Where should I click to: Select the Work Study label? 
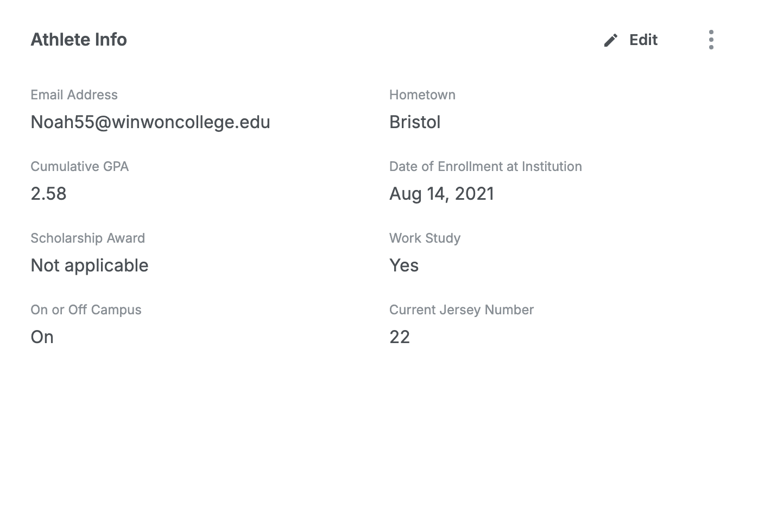[425, 238]
